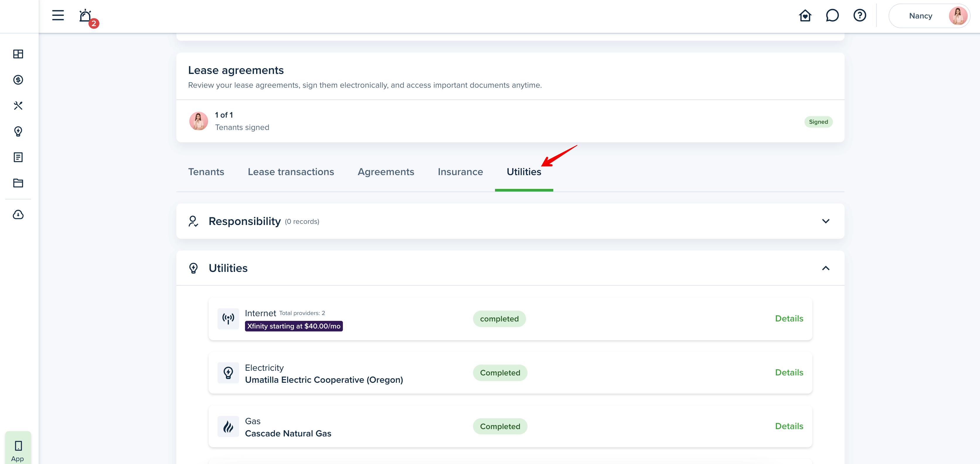Expand the Responsibility section chevron

pyautogui.click(x=826, y=221)
